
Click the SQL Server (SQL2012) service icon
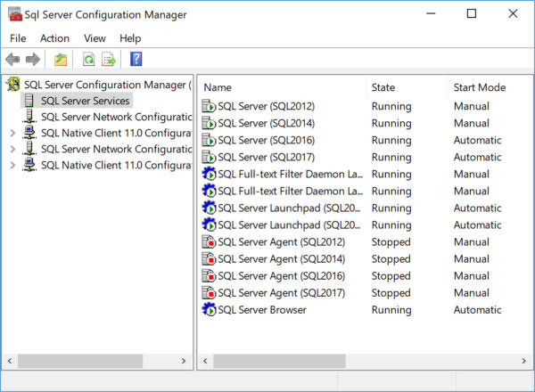coord(209,106)
